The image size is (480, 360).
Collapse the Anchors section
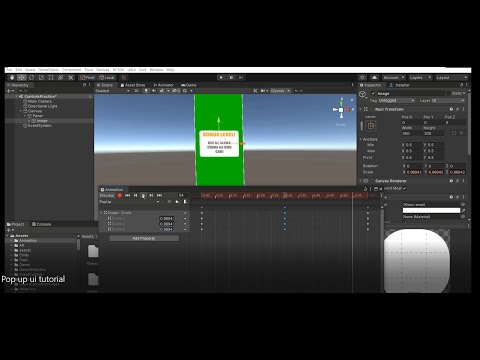click(x=361, y=139)
